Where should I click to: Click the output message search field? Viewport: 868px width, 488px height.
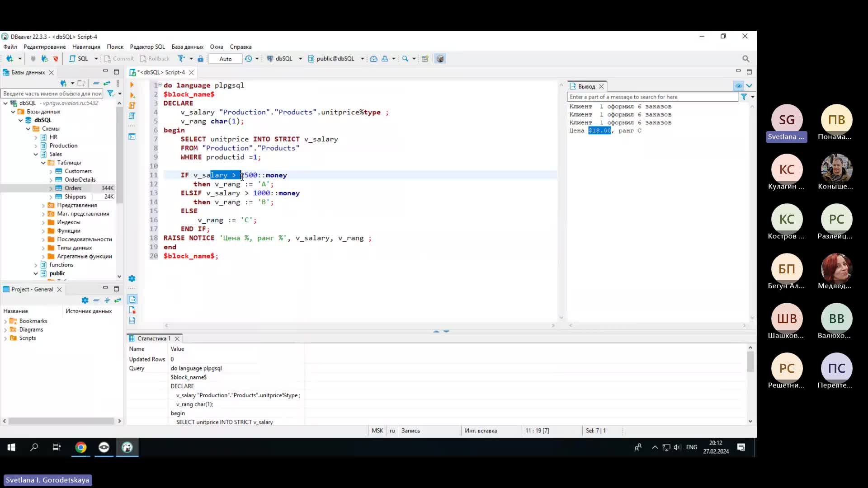652,97
